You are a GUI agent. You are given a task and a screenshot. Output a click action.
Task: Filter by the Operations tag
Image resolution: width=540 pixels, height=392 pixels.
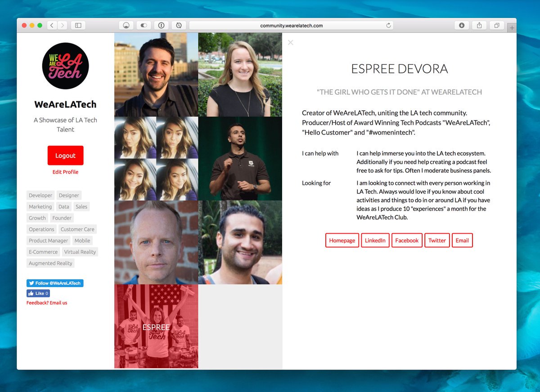coord(41,229)
